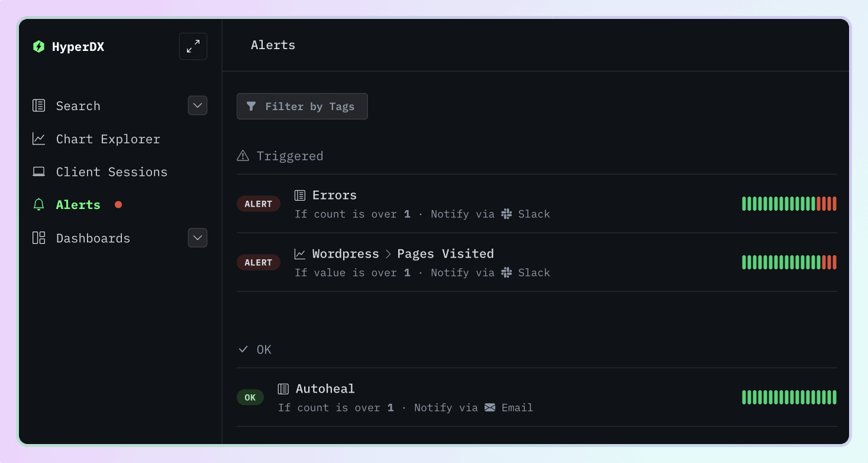Click the Dashboards grid icon
The image size is (868, 463).
(x=38, y=237)
